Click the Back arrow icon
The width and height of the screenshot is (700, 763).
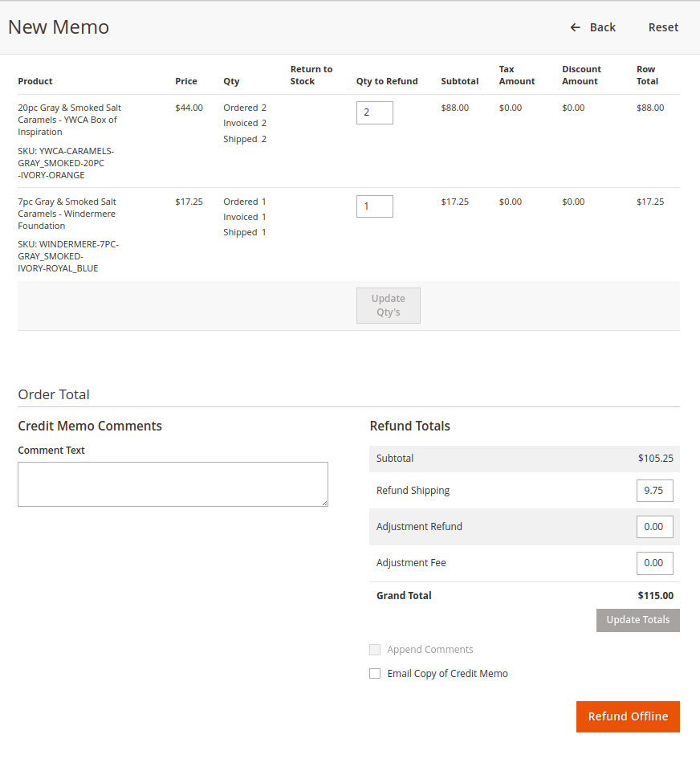[575, 27]
